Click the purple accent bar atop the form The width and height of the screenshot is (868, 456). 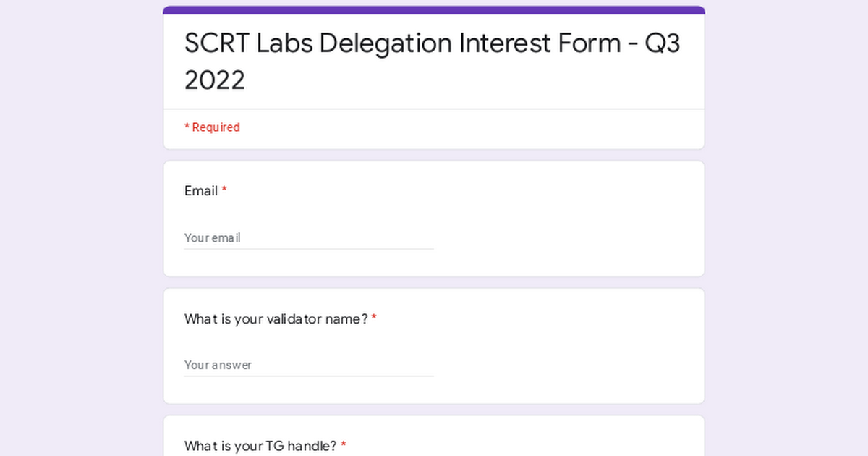434,10
